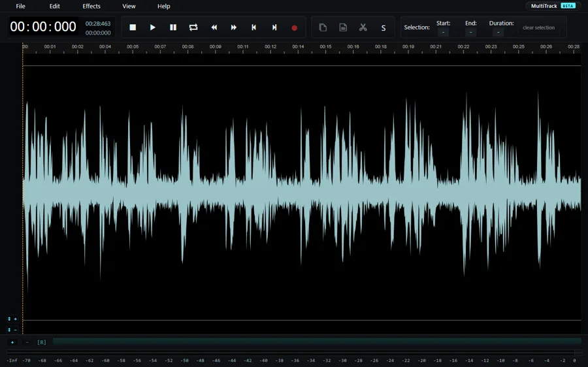Click the Copy selection icon
The image size is (588, 367).
[323, 27]
